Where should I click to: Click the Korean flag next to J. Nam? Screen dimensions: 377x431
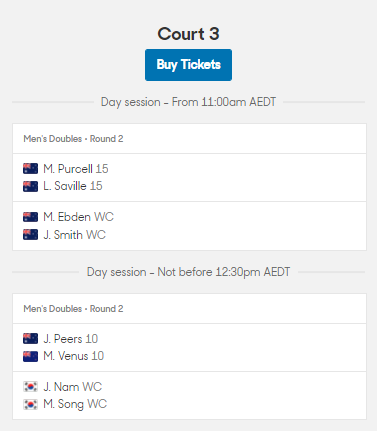click(x=30, y=387)
